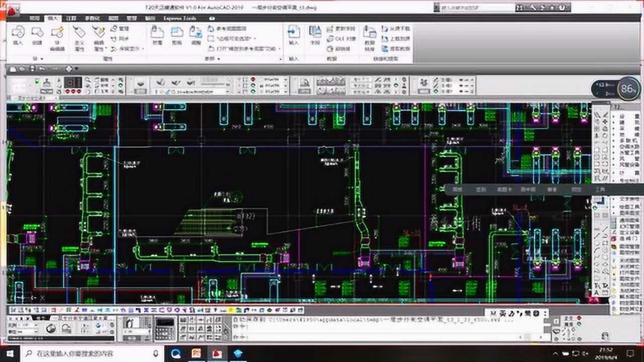Click 更新字段 in the data panel
The width and height of the screenshot is (644, 362).
click(342, 29)
